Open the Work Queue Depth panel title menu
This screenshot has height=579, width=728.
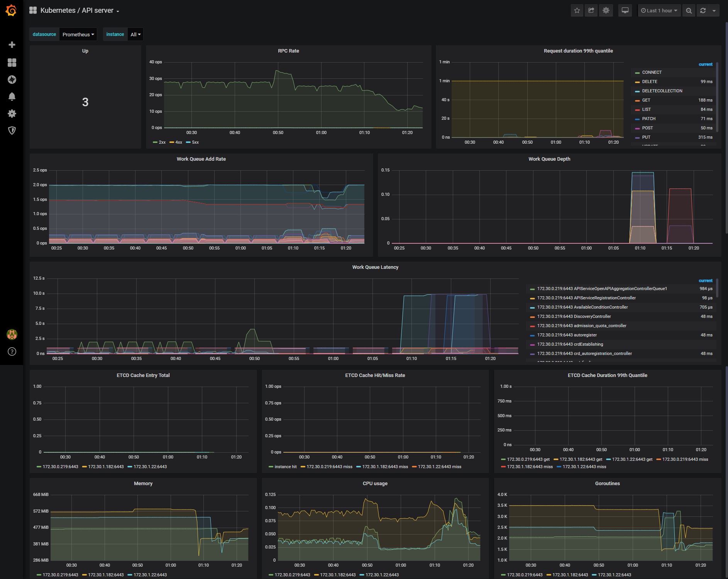[x=549, y=159]
